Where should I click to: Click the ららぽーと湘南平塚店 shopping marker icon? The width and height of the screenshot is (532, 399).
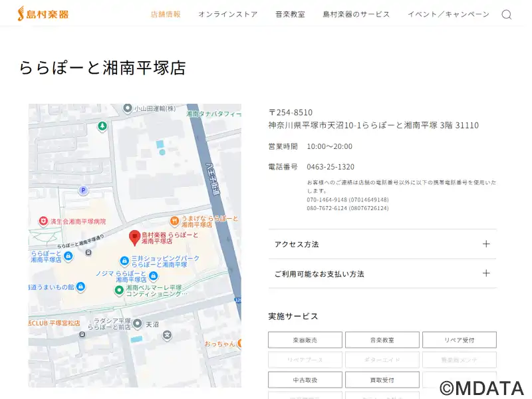click(x=68, y=256)
